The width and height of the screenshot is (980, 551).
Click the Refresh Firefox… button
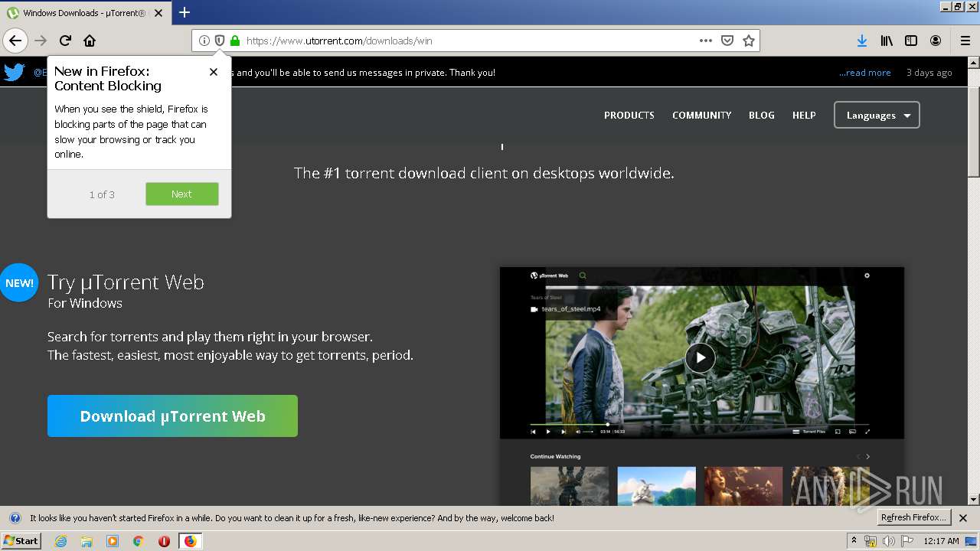(913, 518)
